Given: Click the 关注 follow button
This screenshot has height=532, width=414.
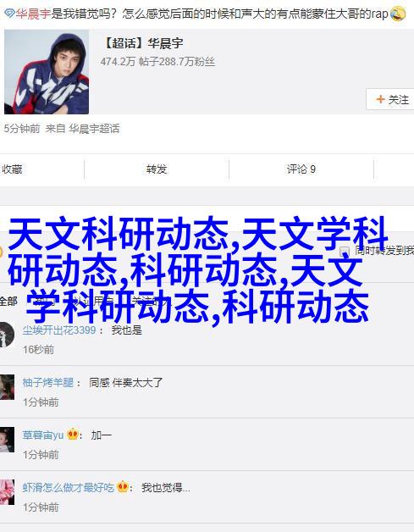Looking at the screenshot, I should 390,99.
